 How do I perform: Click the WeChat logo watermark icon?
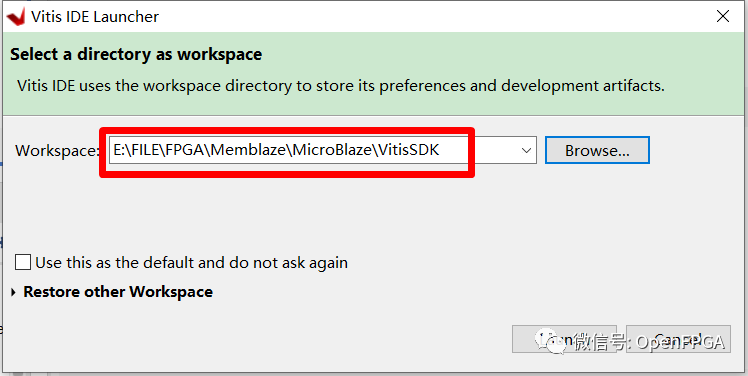pos(552,341)
